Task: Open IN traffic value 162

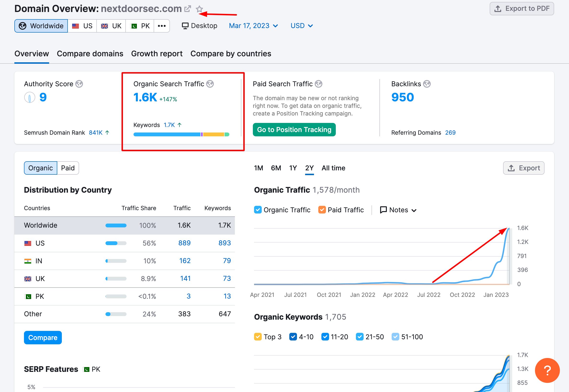Action: [x=185, y=261]
